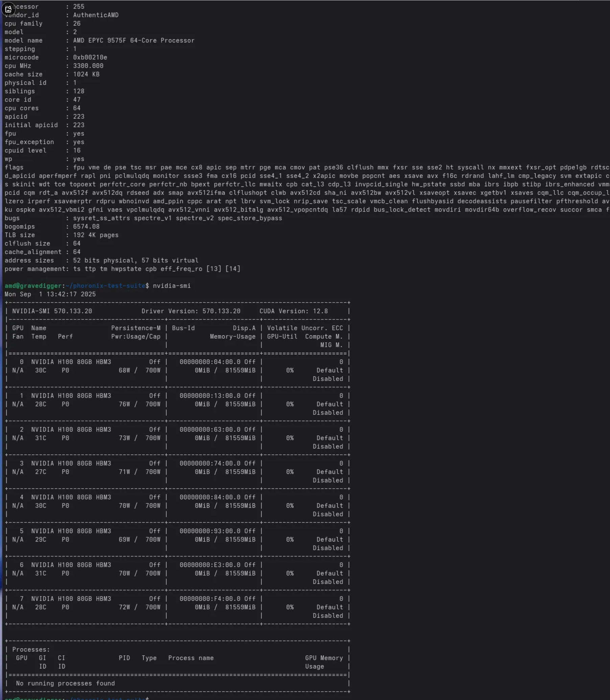Click the 'flags' label
This screenshot has height=700, width=610.
pyautogui.click(x=14, y=167)
